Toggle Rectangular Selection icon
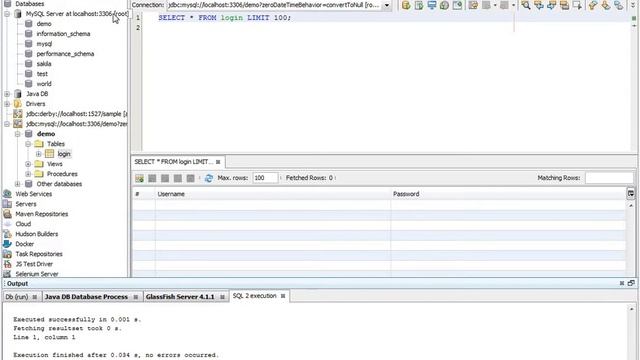 [577, 5]
